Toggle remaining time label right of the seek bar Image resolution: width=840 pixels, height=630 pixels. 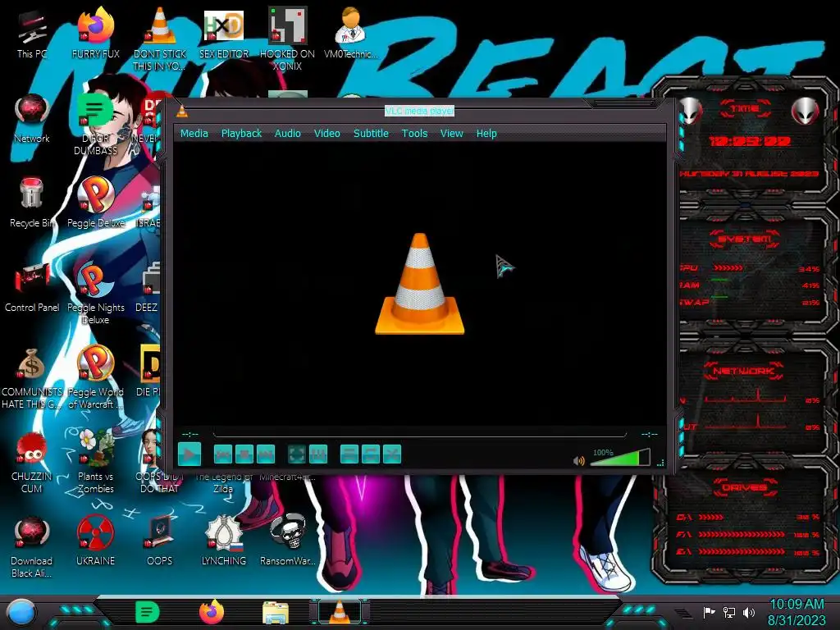[650, 434]
